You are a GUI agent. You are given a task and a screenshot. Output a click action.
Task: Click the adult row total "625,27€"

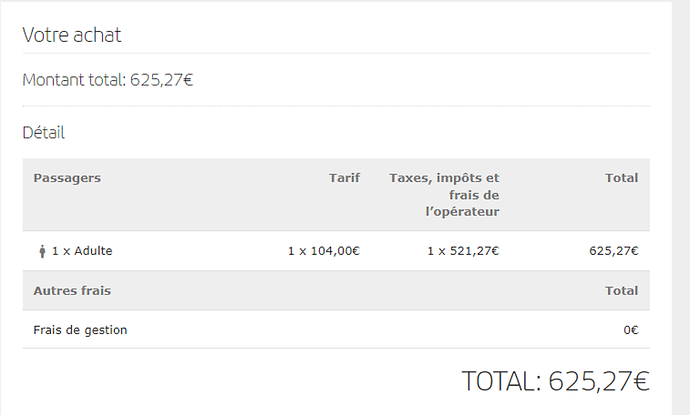[x=614, y=251]
